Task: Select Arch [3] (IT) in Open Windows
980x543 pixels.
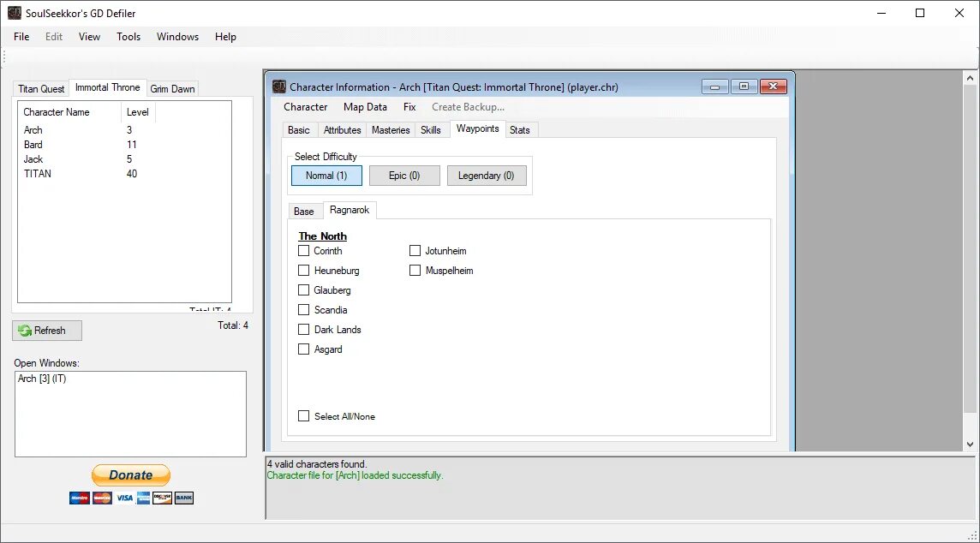Action: click(42, 379)
